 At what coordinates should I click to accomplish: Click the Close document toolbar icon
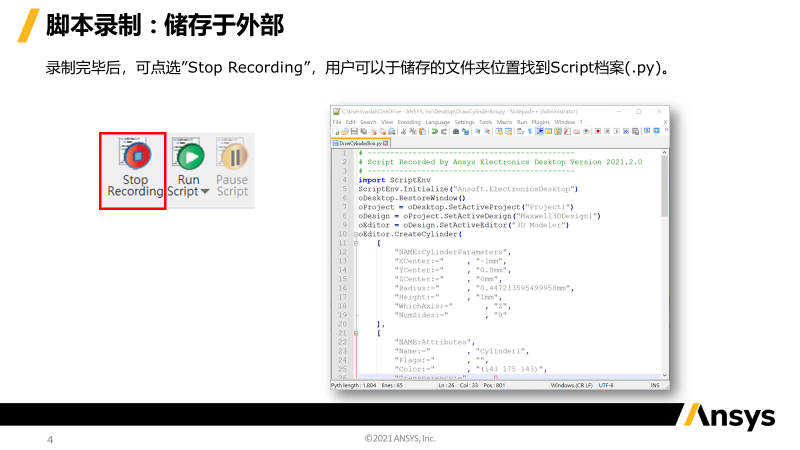pyautogui.click(x=373, y=132)
